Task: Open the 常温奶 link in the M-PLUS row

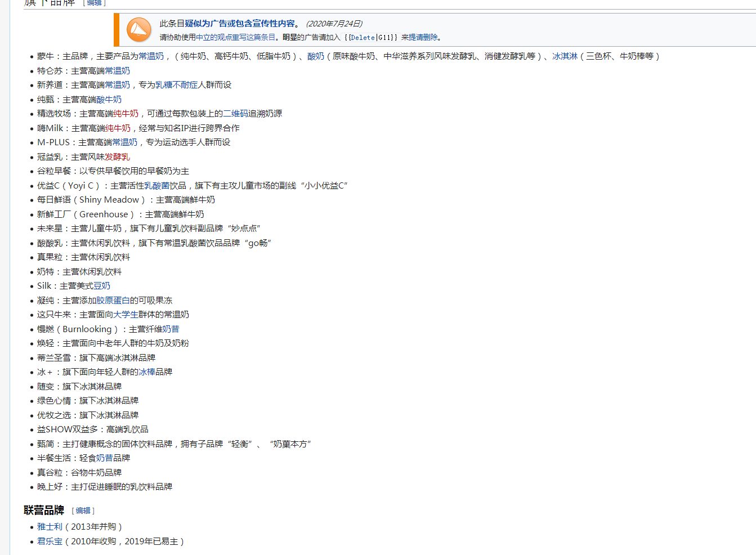Action: (x=124, y=142)
